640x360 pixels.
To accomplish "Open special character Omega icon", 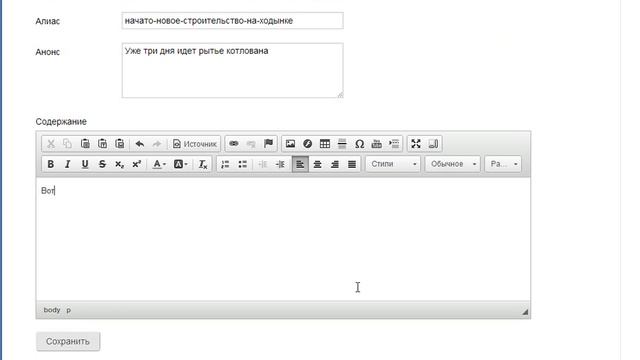I will [359, 144].
